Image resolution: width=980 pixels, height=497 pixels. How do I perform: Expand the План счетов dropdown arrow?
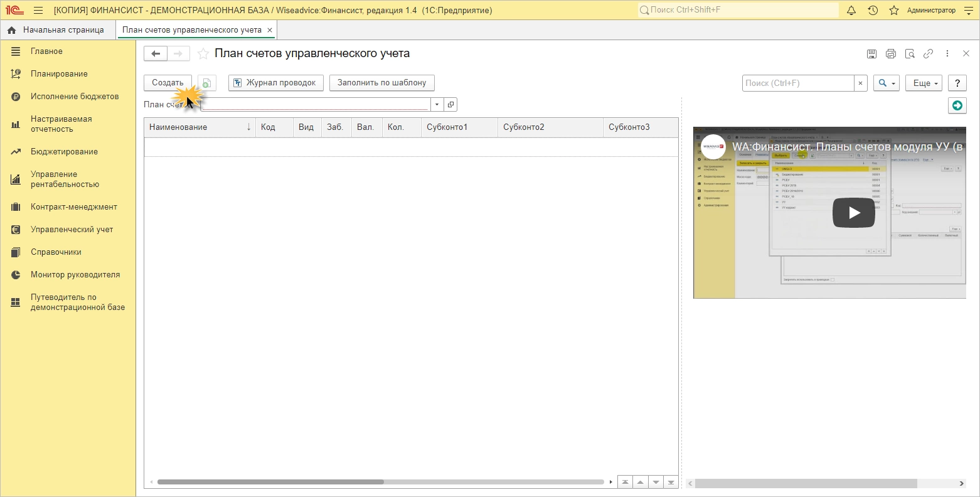437,105
